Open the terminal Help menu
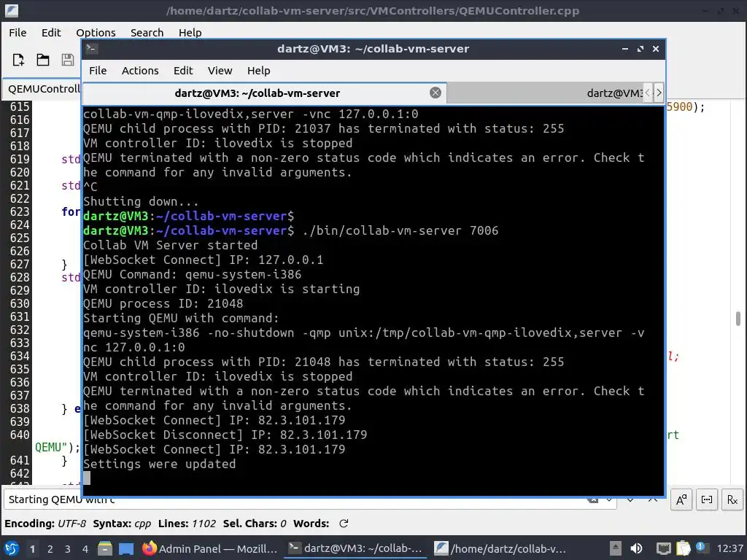This screenshot has height=560, width=747. click(259, 71)
